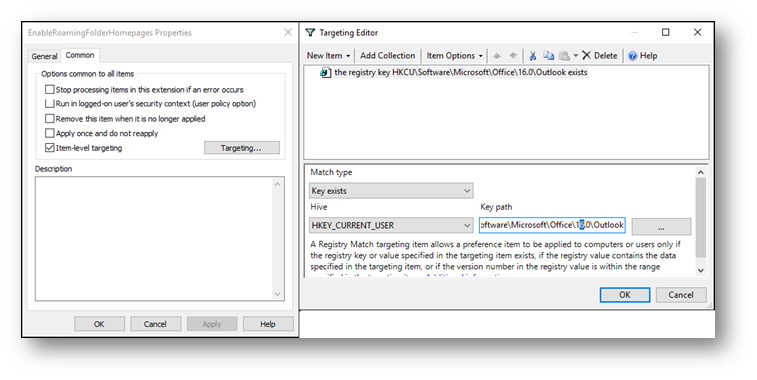
Task: Click Description box scroll down arrow
Action: [x=278, y=294]
